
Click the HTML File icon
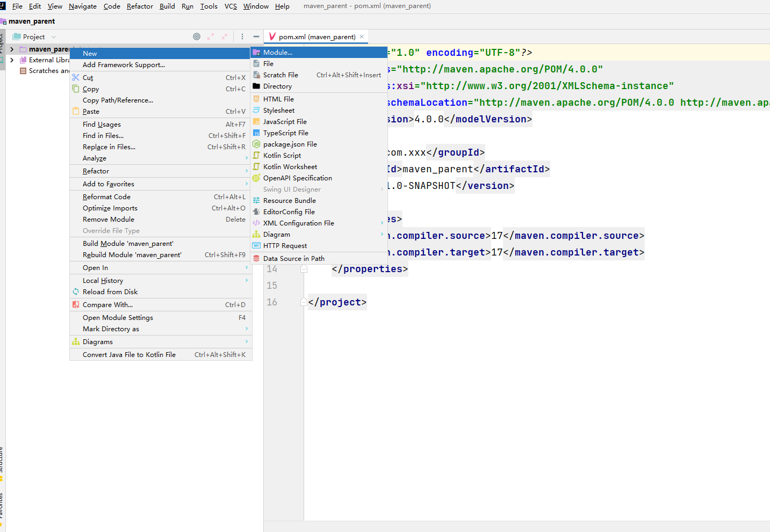point(256,99)
